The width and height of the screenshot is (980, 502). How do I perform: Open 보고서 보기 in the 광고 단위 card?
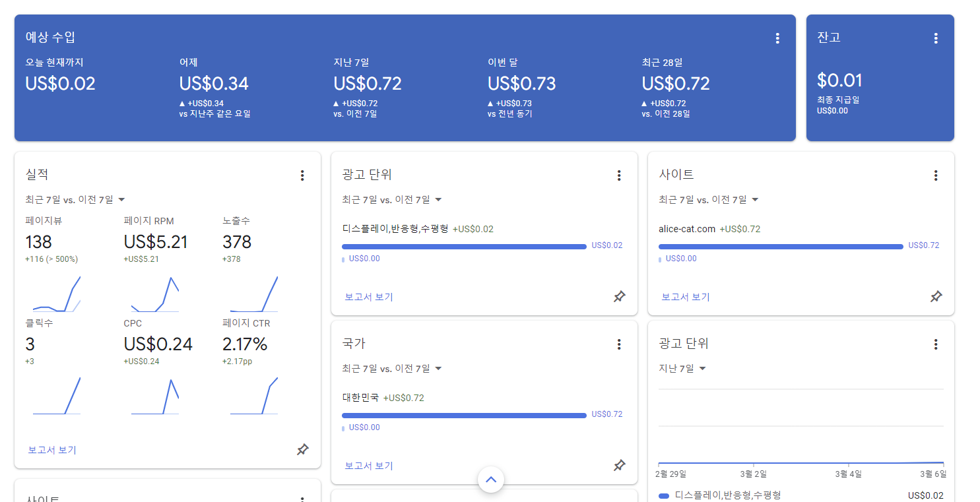368,296
